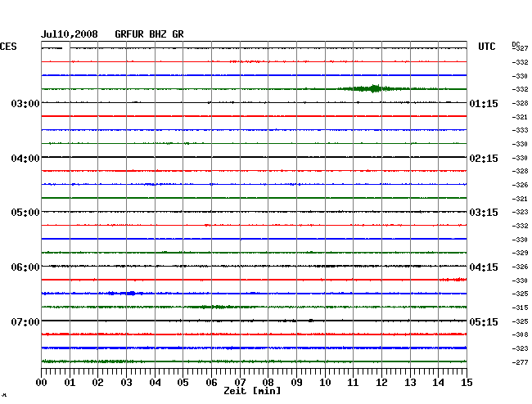532x404 pixels.
Task: Click the 01 minute axis tick label
Action: pyautogui.click(x=70, y=382)
